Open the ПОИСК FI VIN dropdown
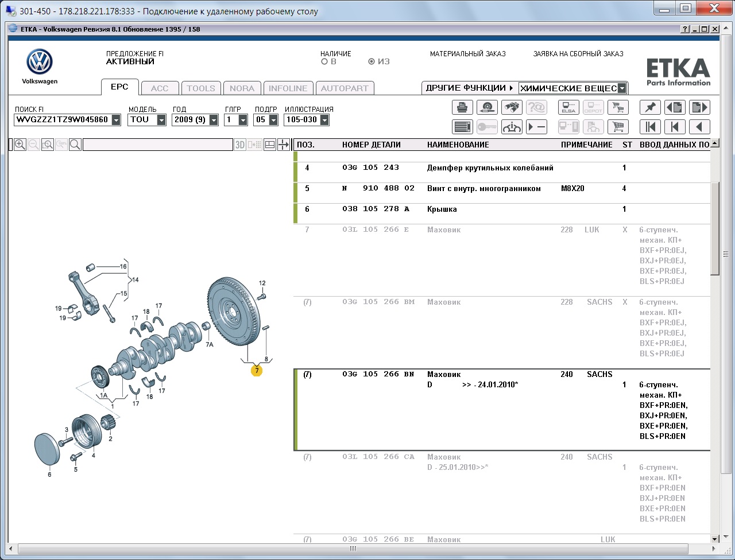735x560 pixels. click(x=116, y=120)
